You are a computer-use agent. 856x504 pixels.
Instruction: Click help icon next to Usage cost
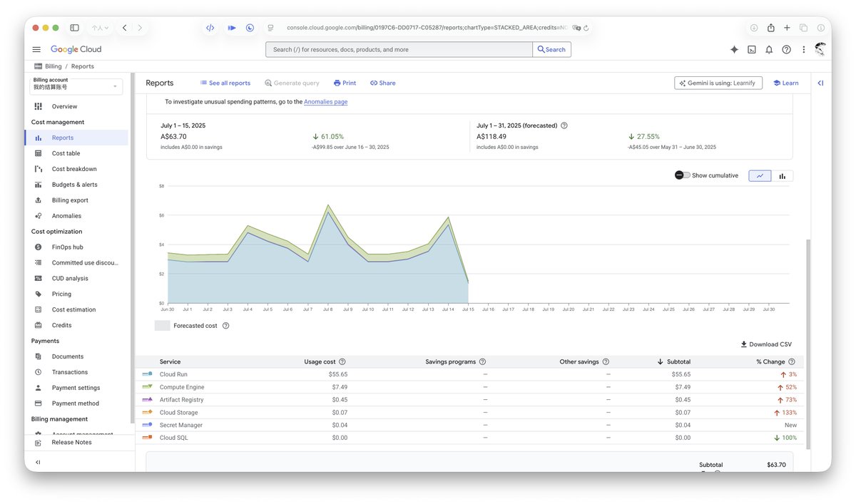click(x=342, y=362)
